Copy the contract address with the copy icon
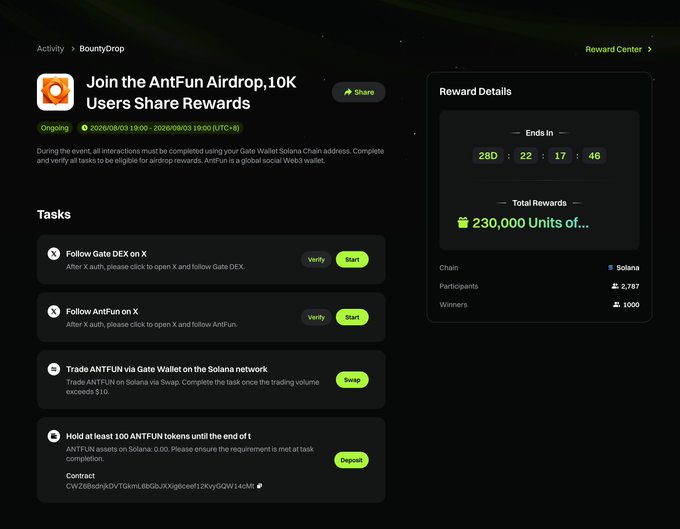Screen dimensions: 680x529 259,486
